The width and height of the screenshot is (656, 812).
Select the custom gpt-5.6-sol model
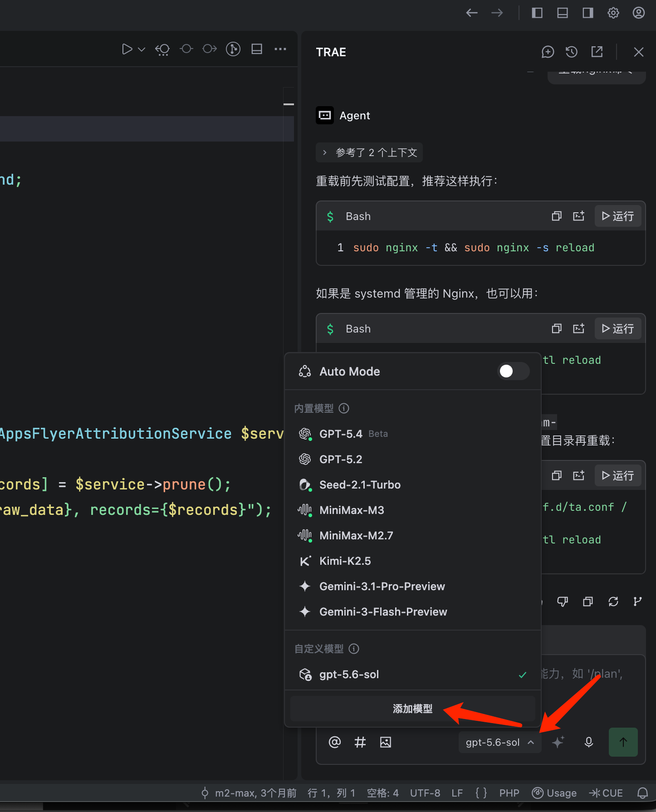point(413,675)
